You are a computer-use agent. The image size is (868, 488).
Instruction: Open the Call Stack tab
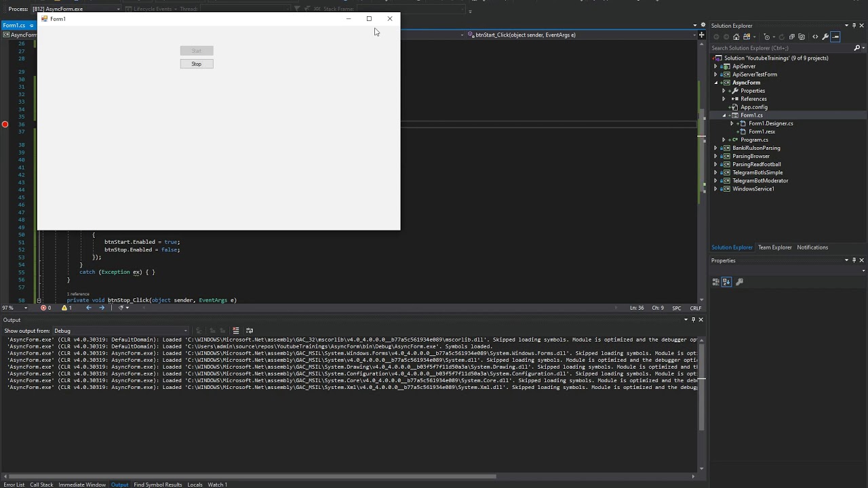[x=41, y=485]
